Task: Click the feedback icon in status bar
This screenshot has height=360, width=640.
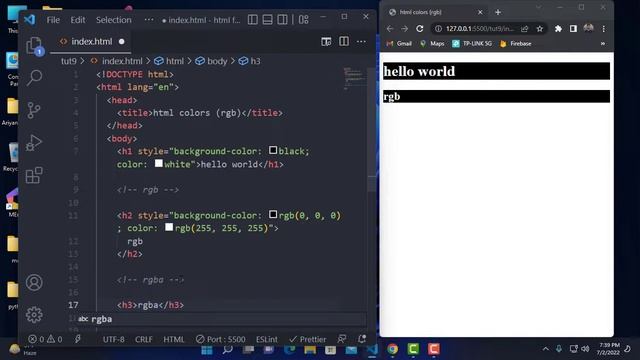Action: [x=342, y=339]
